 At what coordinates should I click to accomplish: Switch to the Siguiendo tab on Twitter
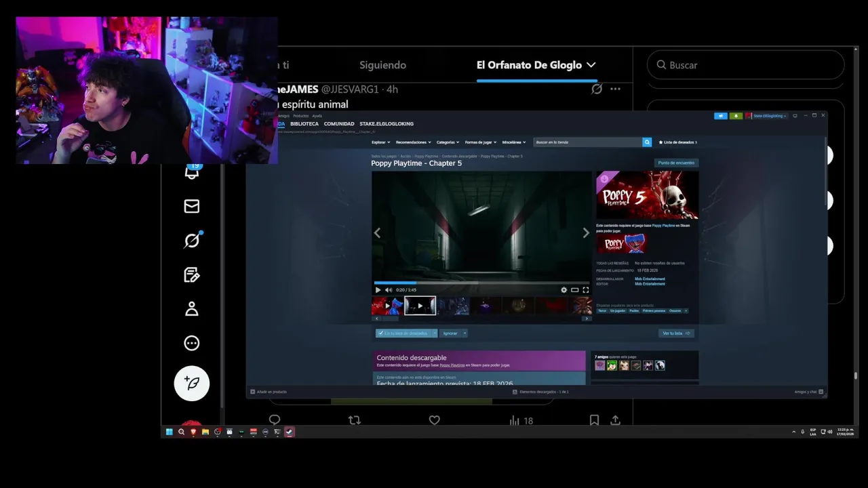[x=382, y=65]
